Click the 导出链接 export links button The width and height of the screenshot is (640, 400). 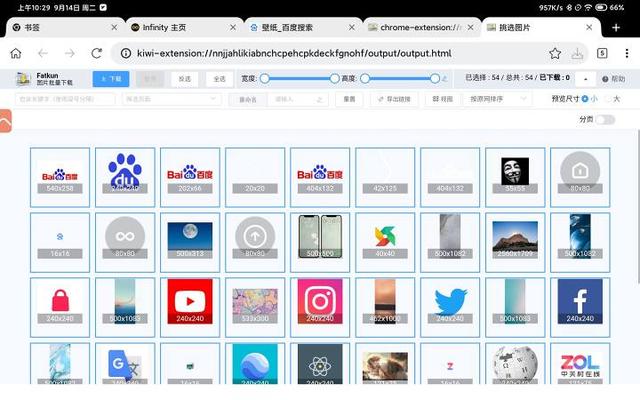point(394,99)
